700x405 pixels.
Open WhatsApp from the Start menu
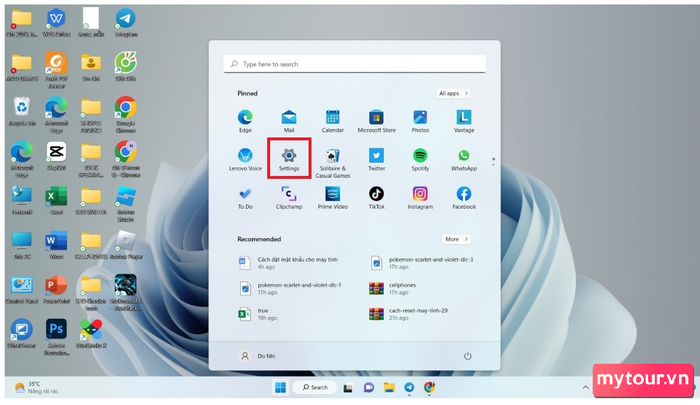tap(464, 159)
